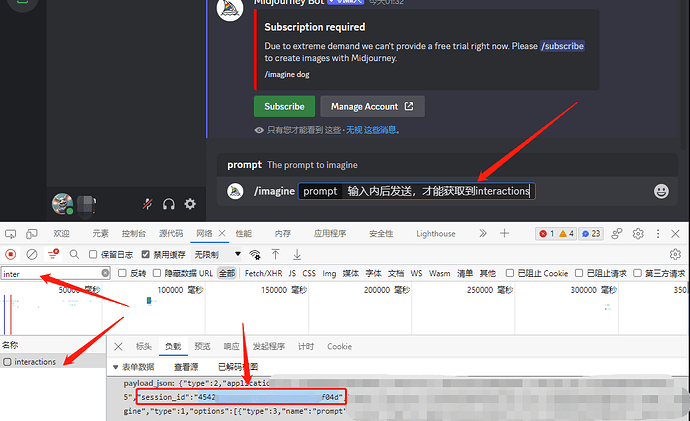The width and height of the screenshot is (690, 421).
Task: Open the DevTools settings gear icon
Action: (x=638, y=234)
